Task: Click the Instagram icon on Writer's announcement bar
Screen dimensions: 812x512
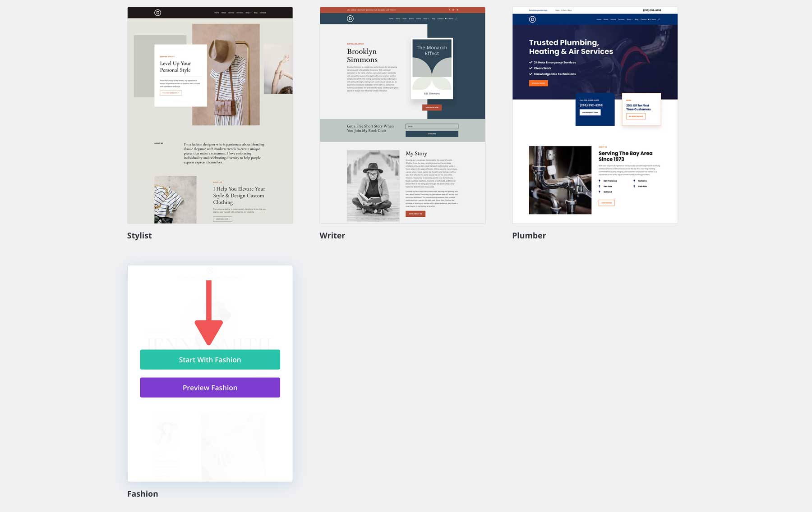Action: coord(453,9)
